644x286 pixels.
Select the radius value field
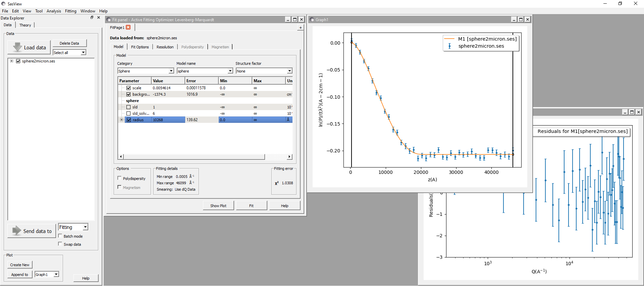pyautogui.click(x=168, y=120)
